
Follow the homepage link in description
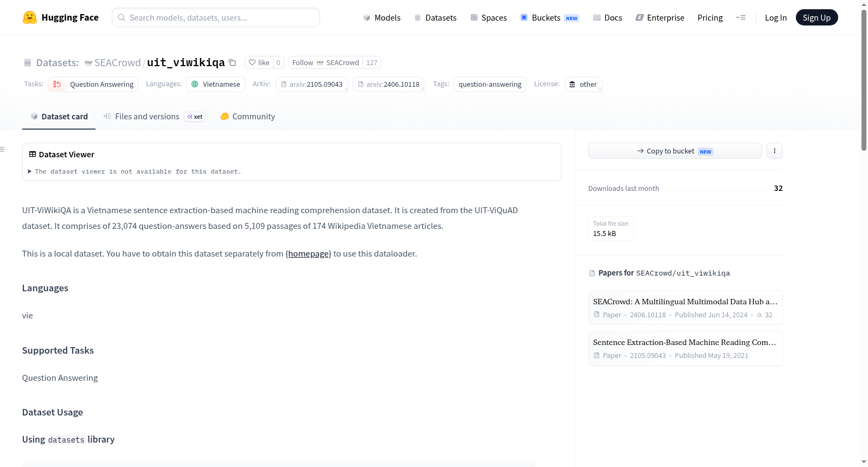[x=308, y=253]
